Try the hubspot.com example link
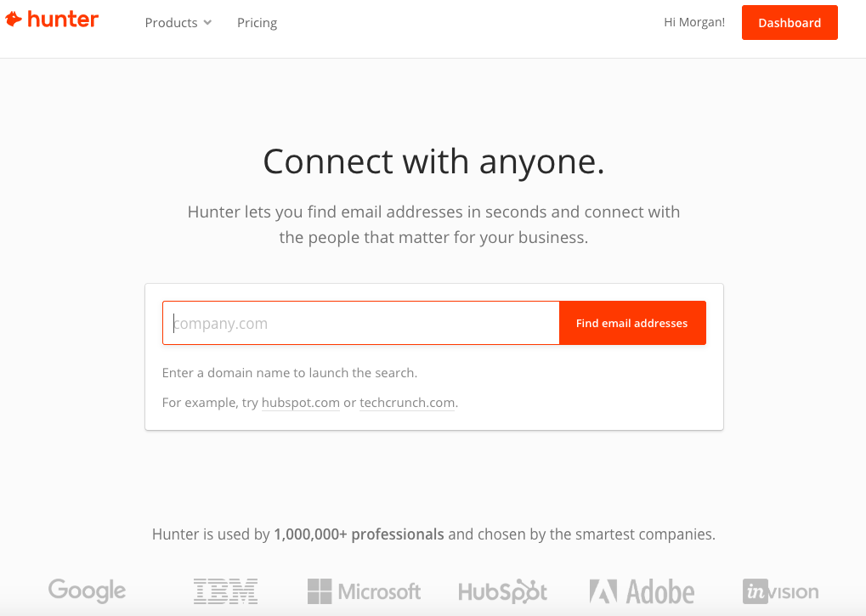This screenshot has height=616, width=866. 301,403
